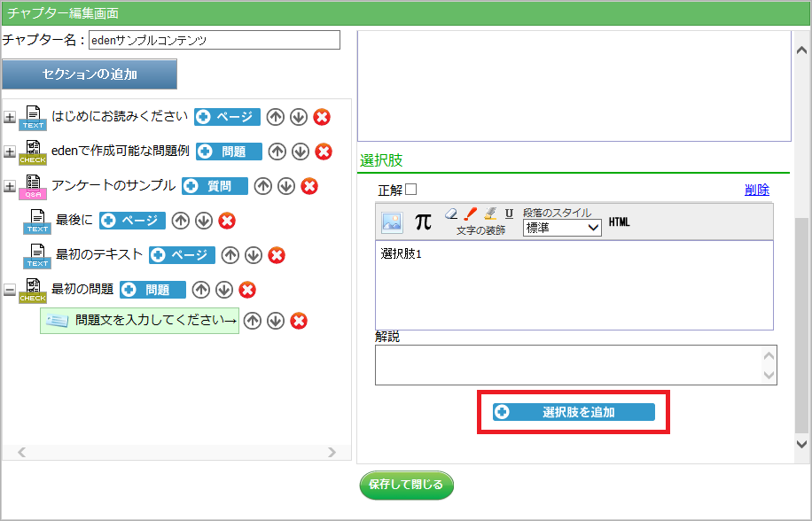Viewport: 812px width, 521px height.
Task: Click 解説 box scroll down arrow
Action: pyautogui.click(x=769, y=375)
